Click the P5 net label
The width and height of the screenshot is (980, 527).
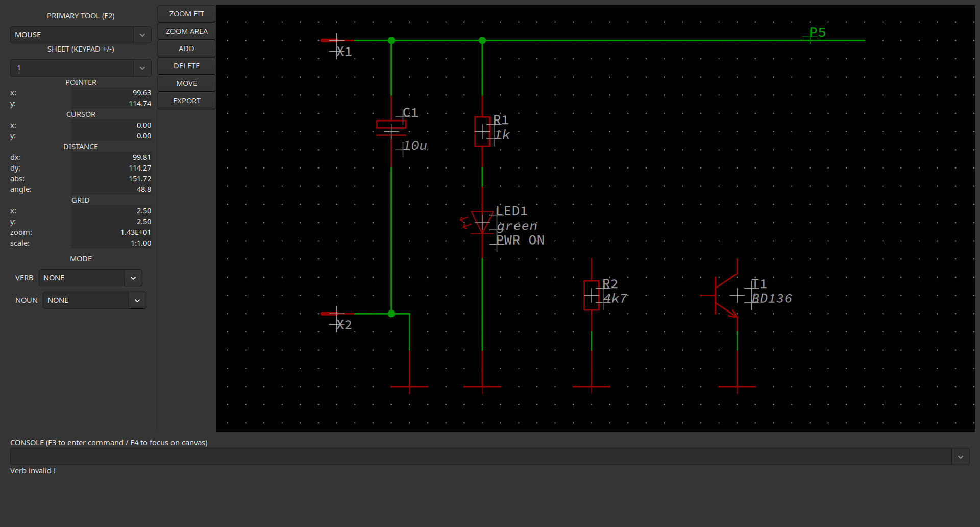click(x=817, y=33)
